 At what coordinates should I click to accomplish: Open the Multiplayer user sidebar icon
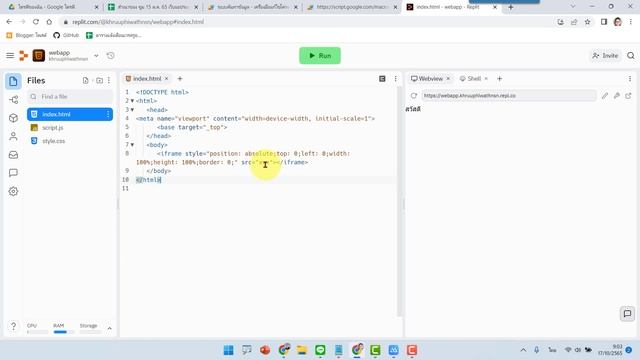coord(13,136)
